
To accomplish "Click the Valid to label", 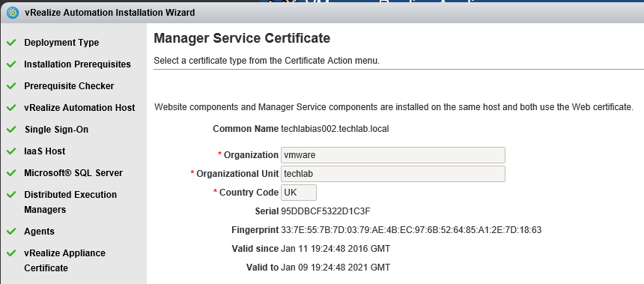I will [262, 268].
